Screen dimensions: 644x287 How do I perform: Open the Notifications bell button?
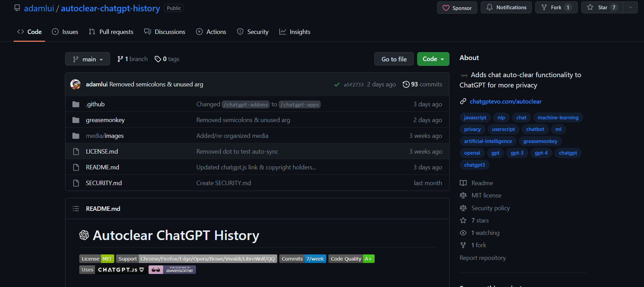[x=506, y=8]
